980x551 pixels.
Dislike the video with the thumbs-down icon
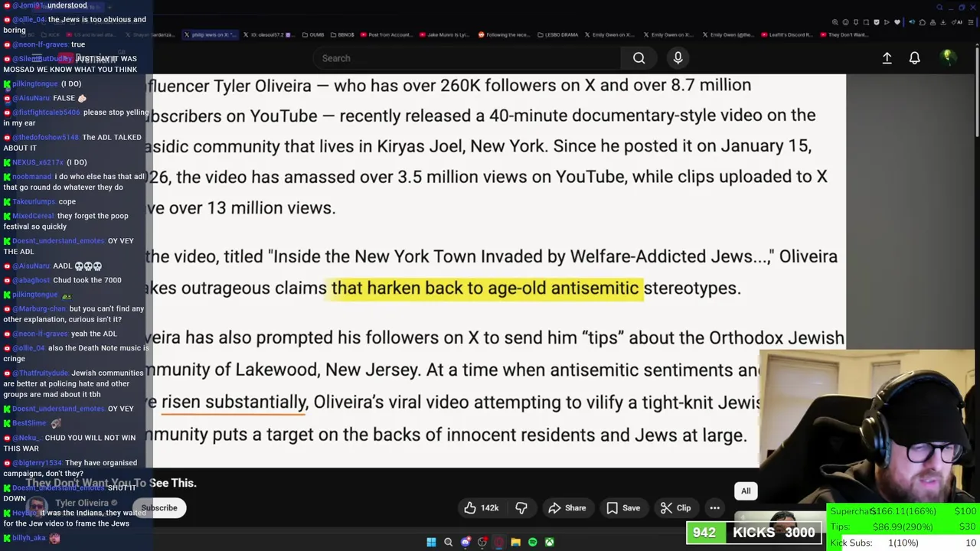click(521, 508)
